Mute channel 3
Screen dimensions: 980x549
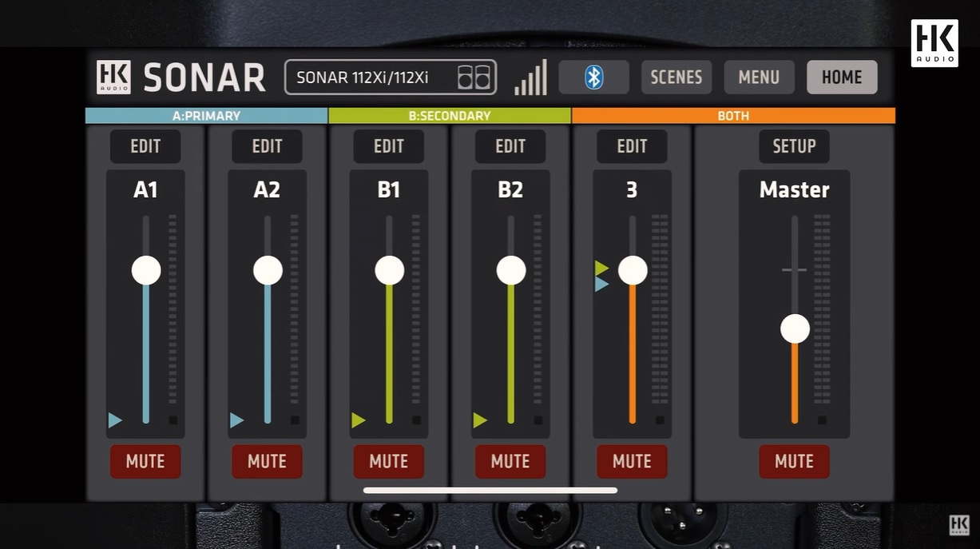632,461
